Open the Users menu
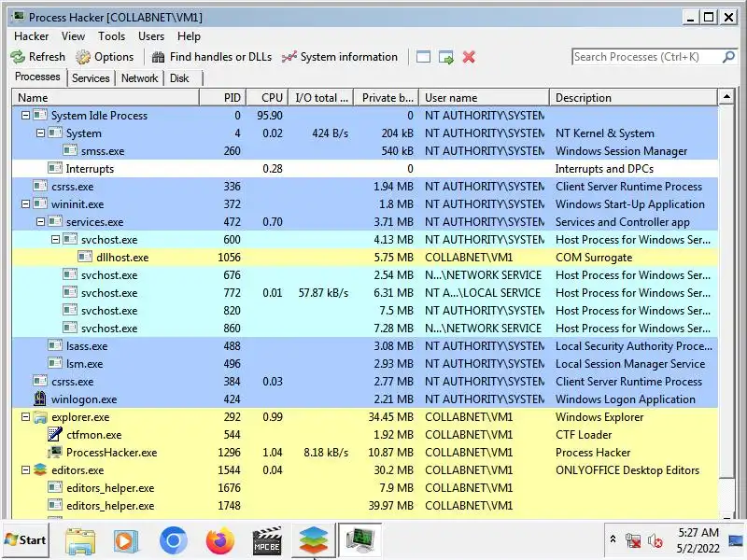Image resolution: width=747 pixels, height=560 pixels. coord(151,36)
